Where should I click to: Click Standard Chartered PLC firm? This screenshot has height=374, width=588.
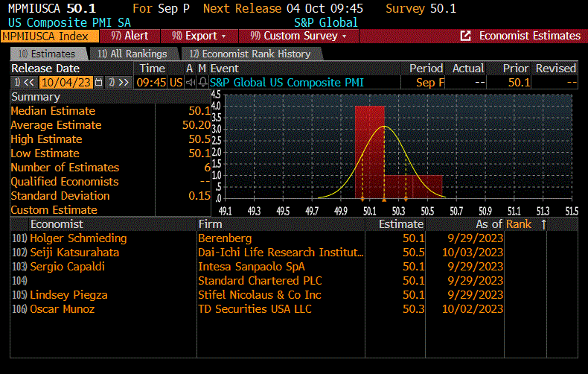pyautogui.click(x=260, y=281)
